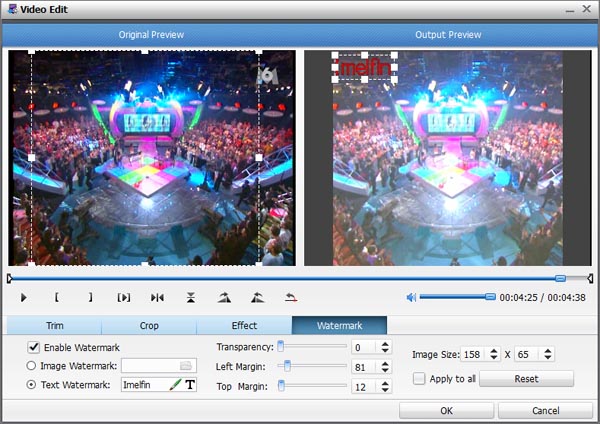Image resolution: width=600 pixels, height=424 pixels.
Task: Select the Imelfin watermark in output preview
Action: [365, 68]
